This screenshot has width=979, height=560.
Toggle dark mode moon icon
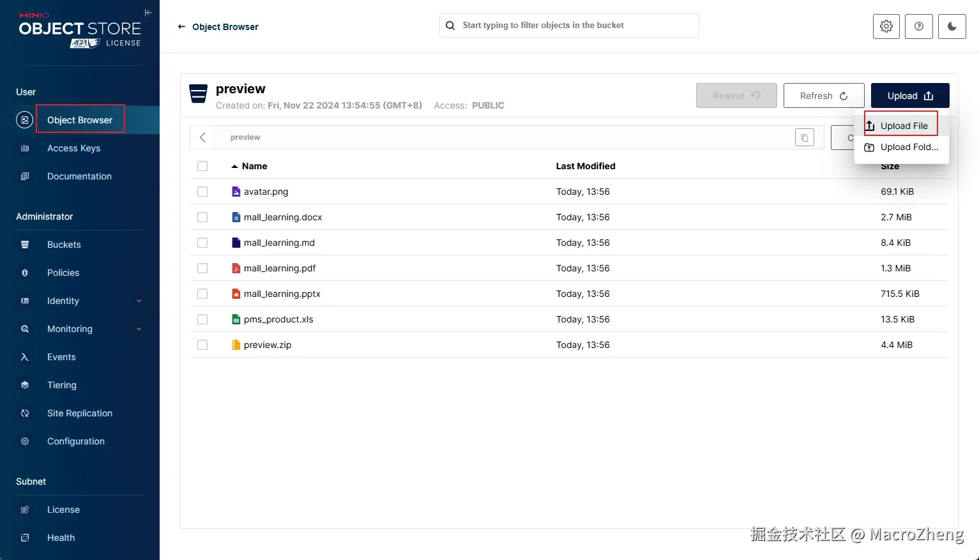[952, 26]
